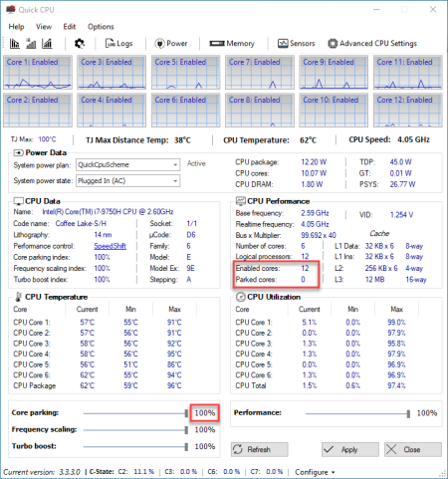Viewport: 448px width, 479px height.
Task: Open the System power plan dropdown
Action: 128,164
